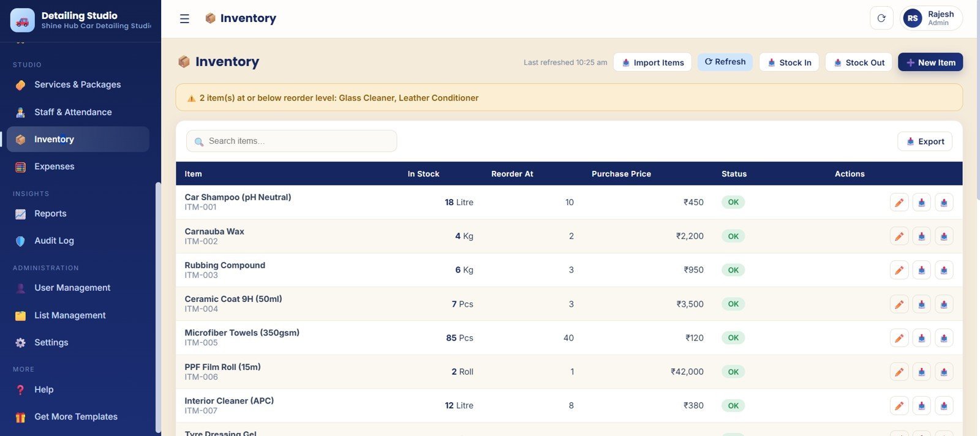Screen dimensions: 980x436
Task: Stock out icon for Ceramic Coat 9H row
Action: tap(944, 304)
